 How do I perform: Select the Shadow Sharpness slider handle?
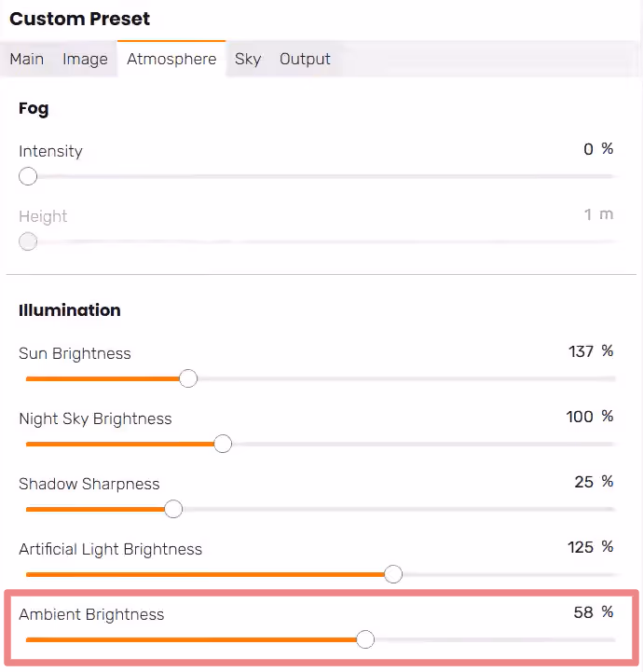(173, 509)
